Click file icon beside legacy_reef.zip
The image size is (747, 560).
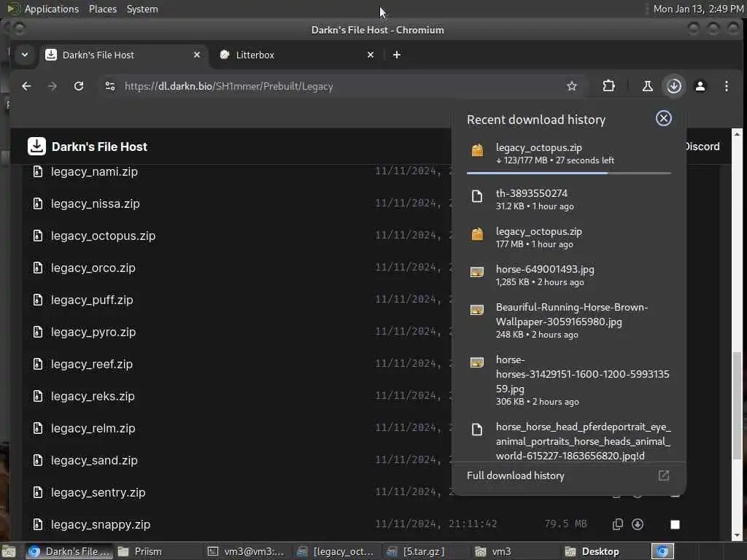(x=38, y=364)
